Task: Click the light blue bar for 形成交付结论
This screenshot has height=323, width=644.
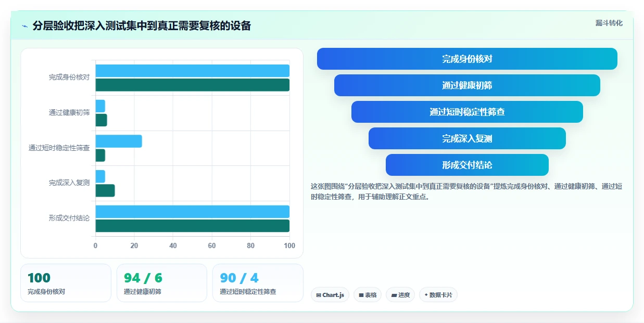Action: [x=192, y=212]
